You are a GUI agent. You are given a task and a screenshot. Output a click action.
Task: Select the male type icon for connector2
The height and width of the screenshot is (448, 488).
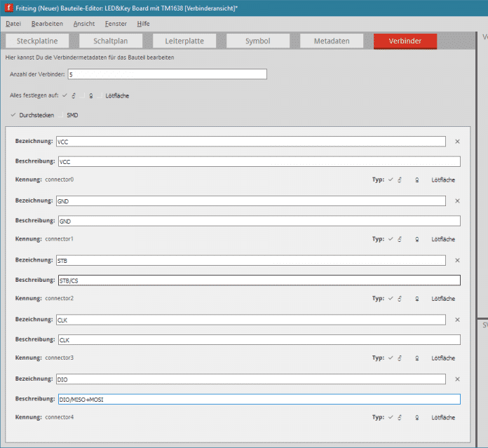click(x=400, y=299)
